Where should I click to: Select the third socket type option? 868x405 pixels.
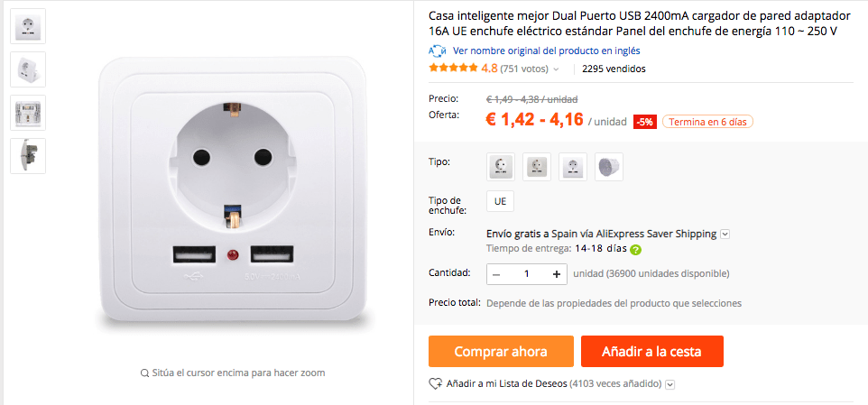tap(573, 167)
